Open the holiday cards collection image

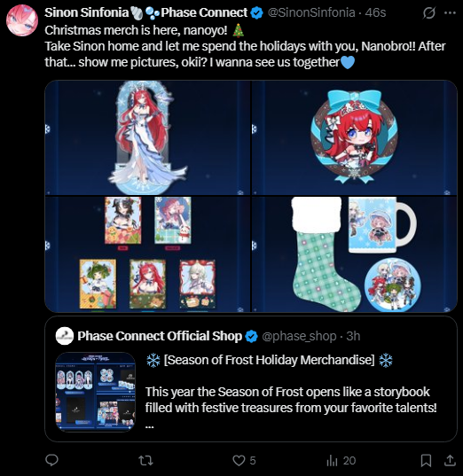coord(147,254)
